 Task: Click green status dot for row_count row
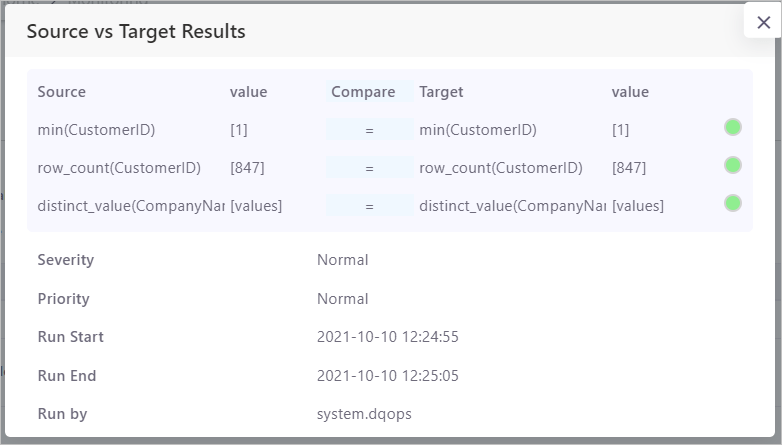click(733, 165)
